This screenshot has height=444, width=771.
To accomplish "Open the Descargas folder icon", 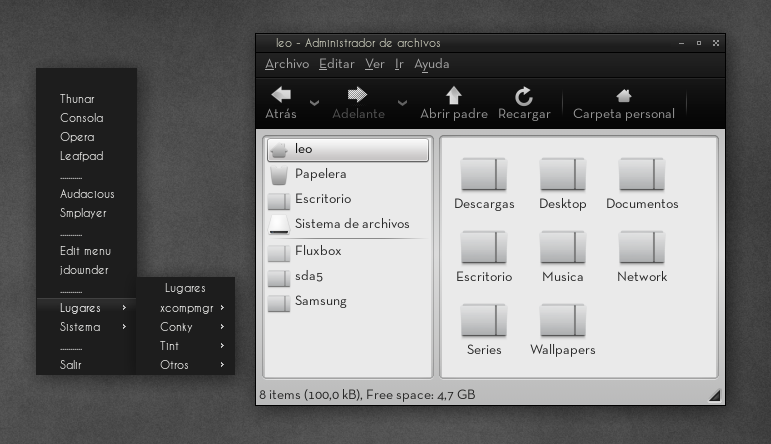I will [x=484, y=174].
